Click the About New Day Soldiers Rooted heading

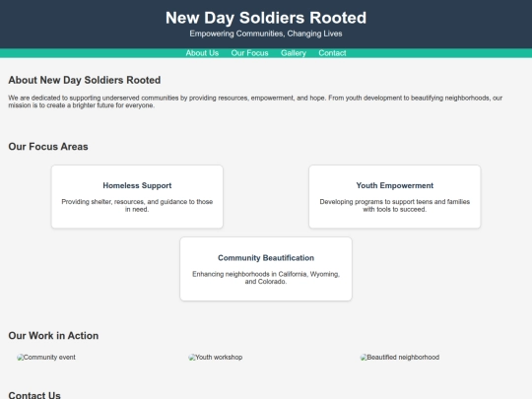coord(85,80)
